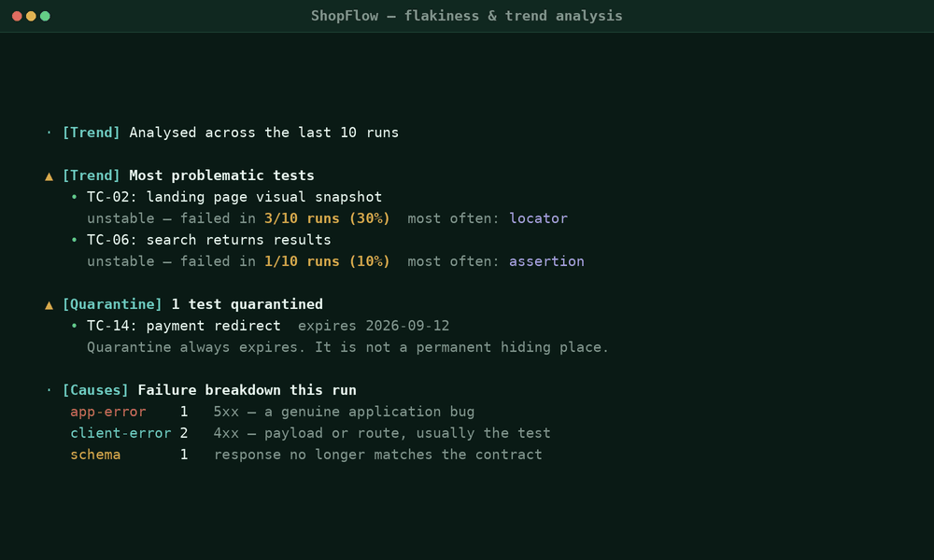
Task: Click the green bullet before TC-06
Action: point(75,240)
